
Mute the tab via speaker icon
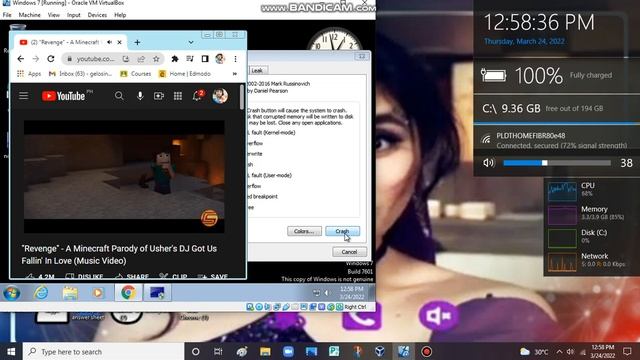(109, 42)
